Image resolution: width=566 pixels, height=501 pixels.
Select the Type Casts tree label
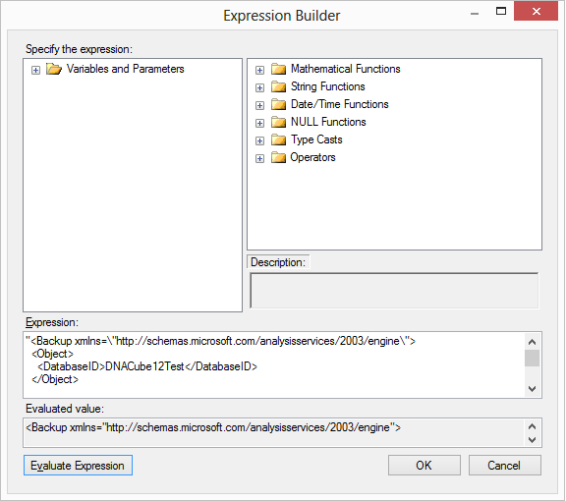317,140
